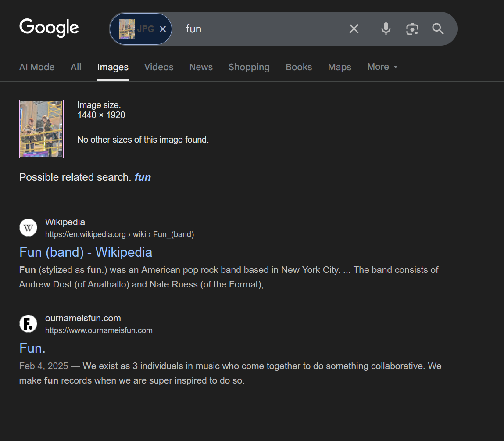Open the News tab
This screenshot has width=504, height=441.
tap(201, 67)
